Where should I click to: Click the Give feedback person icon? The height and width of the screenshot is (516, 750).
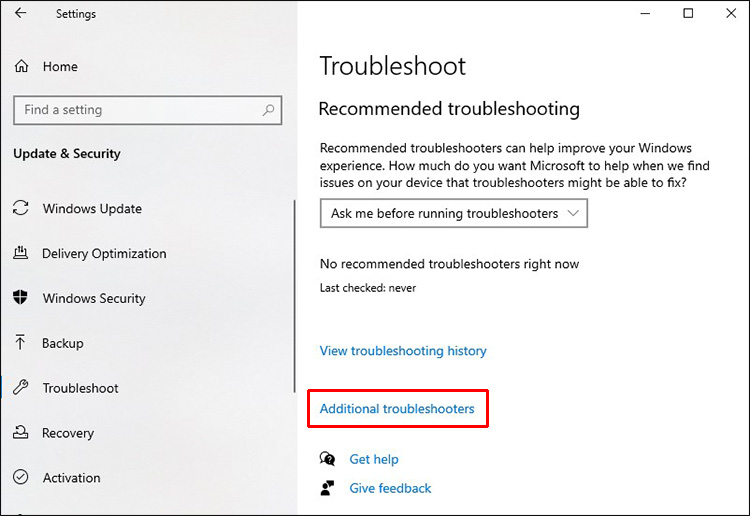click(327, 488)
